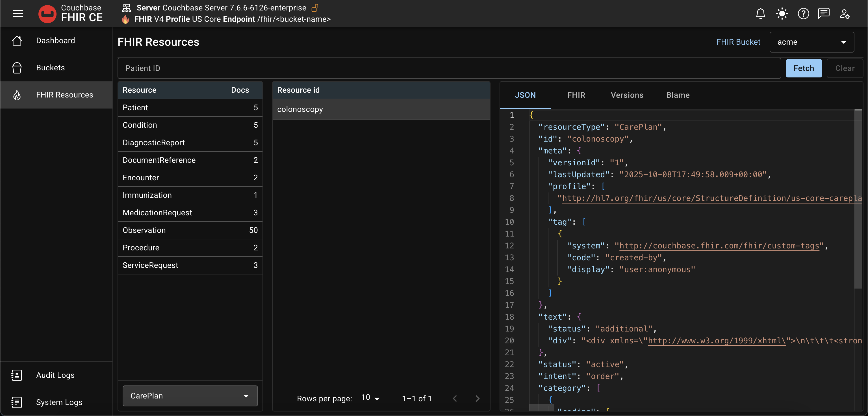Change rows per page dropdown
The width and height of the screenshot is (868, 416).
click(x=370, y=398)
